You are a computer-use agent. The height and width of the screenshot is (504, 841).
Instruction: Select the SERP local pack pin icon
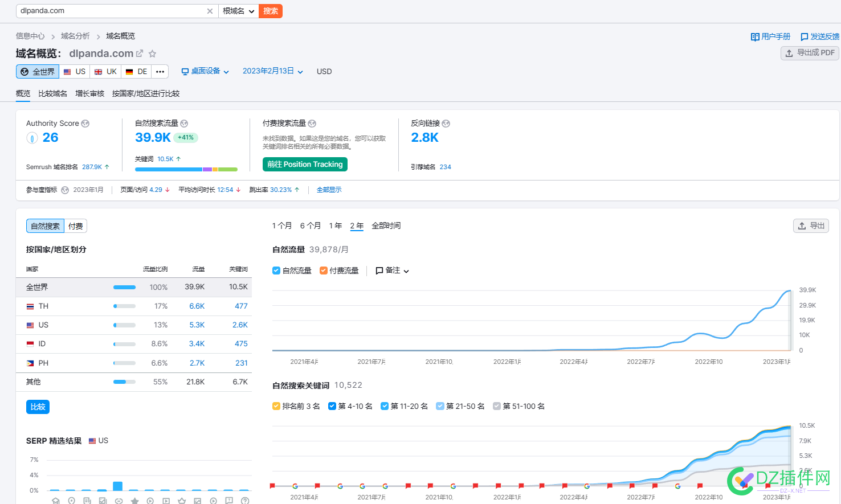[71, 501]
